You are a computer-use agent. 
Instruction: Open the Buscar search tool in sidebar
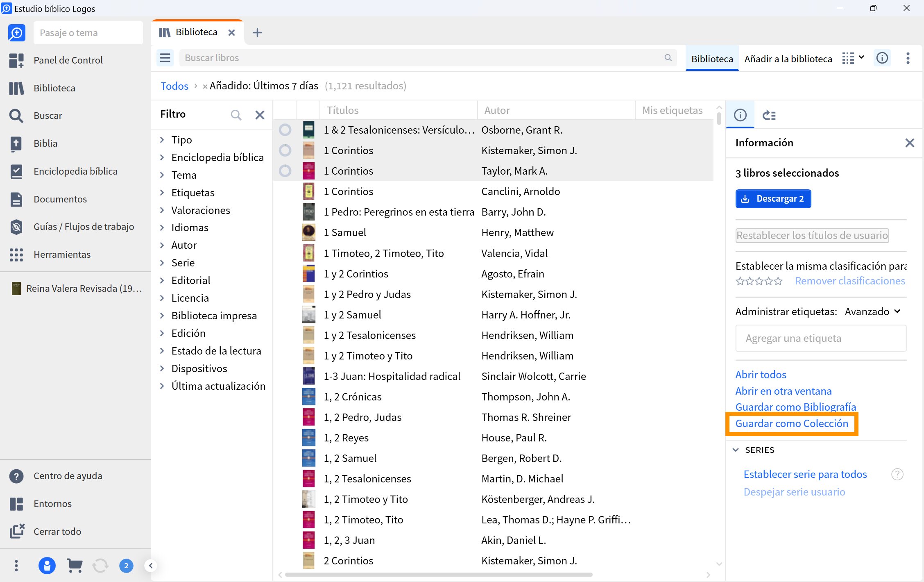[48, 116]
